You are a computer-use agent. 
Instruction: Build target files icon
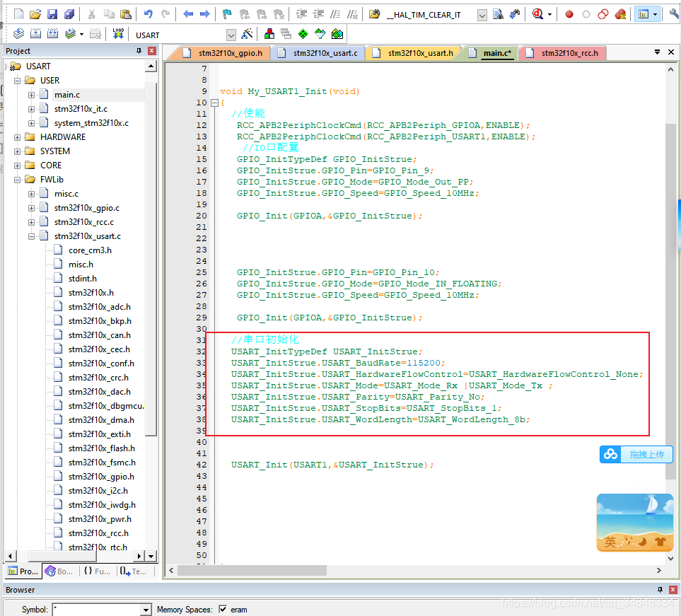point(35,33)
